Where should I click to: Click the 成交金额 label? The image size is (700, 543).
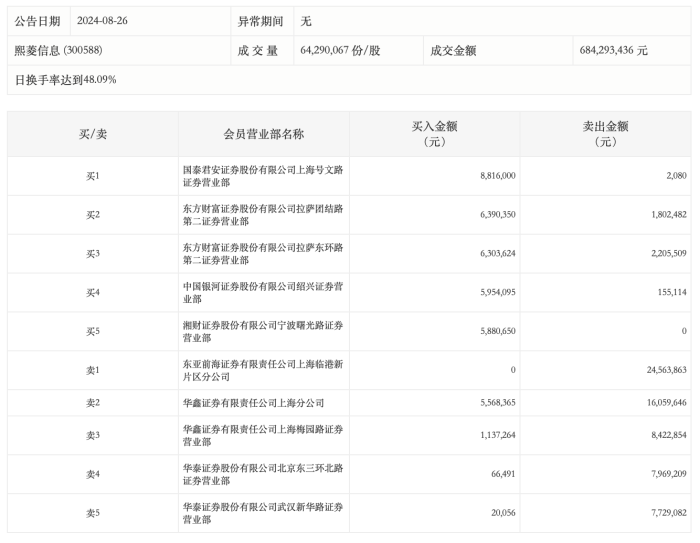(453, 50)
